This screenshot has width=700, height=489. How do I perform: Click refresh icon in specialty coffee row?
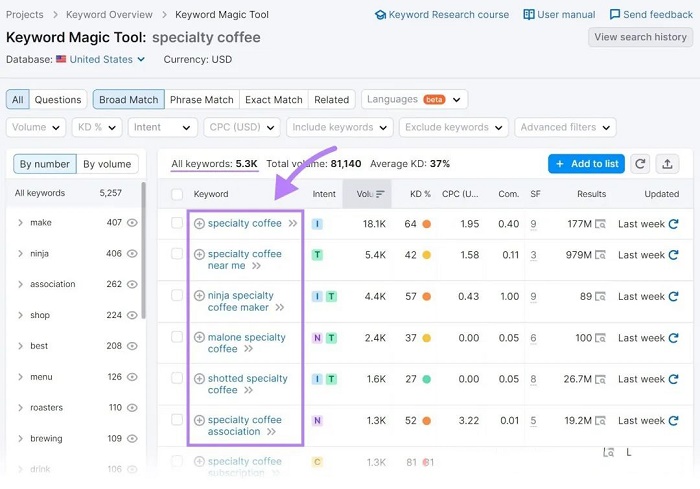click(x=673, y=224)
